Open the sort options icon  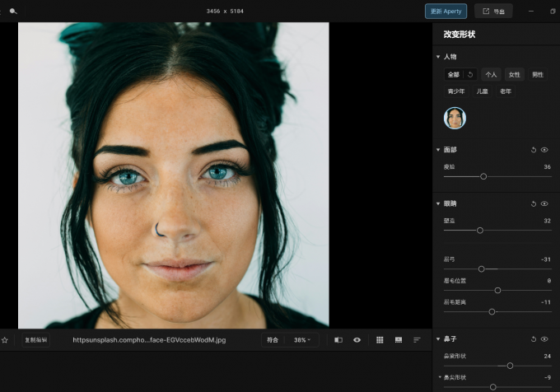[417, 340]
